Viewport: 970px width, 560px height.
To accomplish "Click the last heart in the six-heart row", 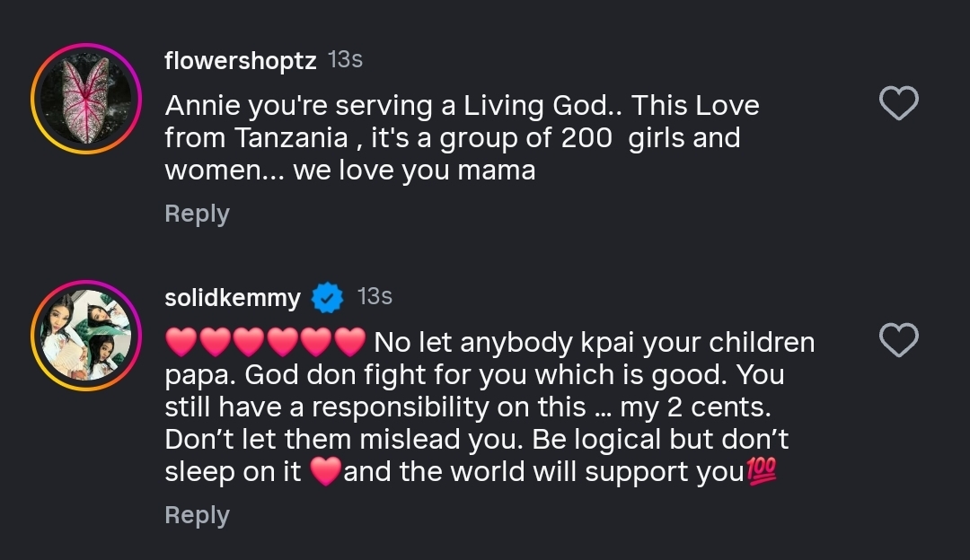I will [348, 342].
